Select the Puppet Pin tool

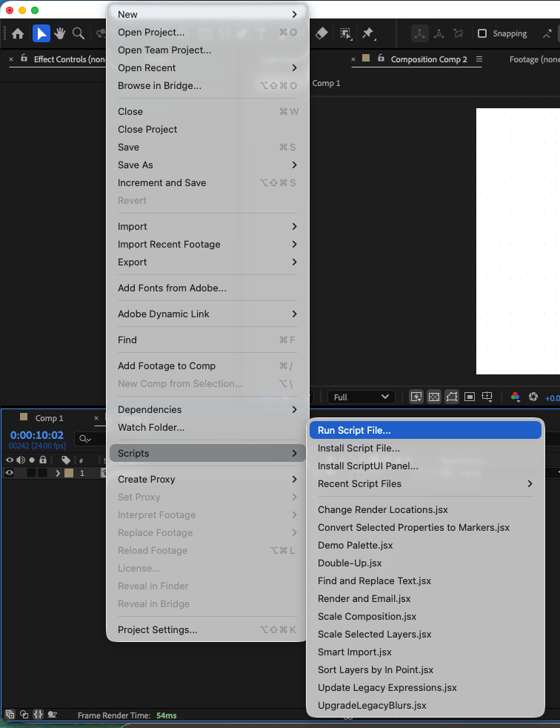coord(368,33)
